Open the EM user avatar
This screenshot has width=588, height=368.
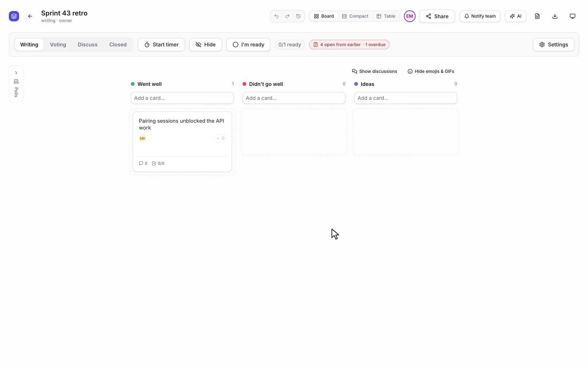tap(410, 16)
